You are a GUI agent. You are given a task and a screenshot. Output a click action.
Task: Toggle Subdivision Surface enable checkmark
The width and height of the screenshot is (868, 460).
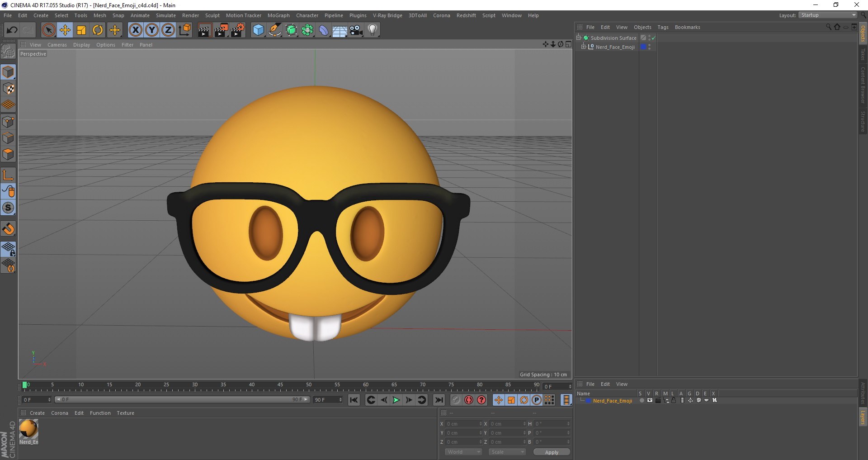point(654,38)
